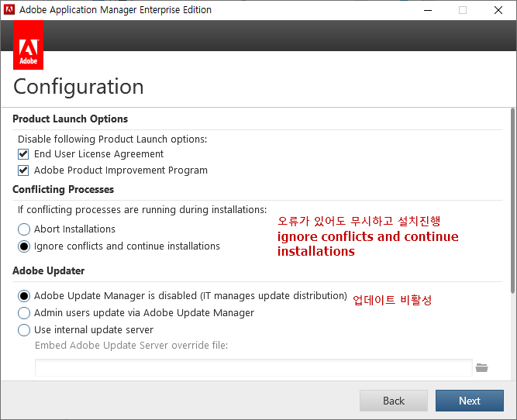Click the Adobe title bar app icon
Image resolution: width=517 pixels, height=420 pixels.
pos(9,10)
